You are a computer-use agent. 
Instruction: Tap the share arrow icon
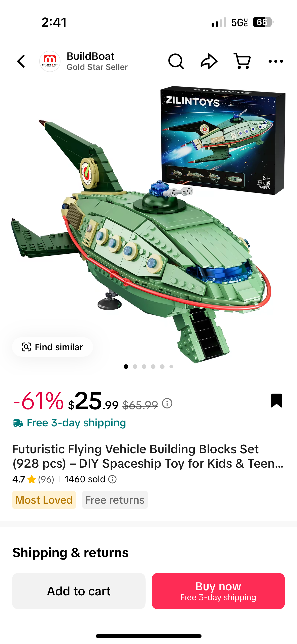tap(209, 61)
